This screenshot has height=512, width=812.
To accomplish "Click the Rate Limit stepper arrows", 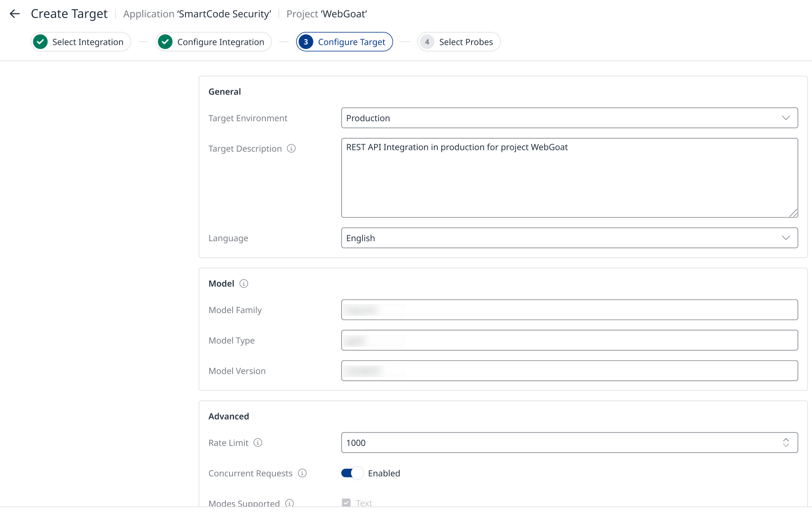I will click(786, 442).
